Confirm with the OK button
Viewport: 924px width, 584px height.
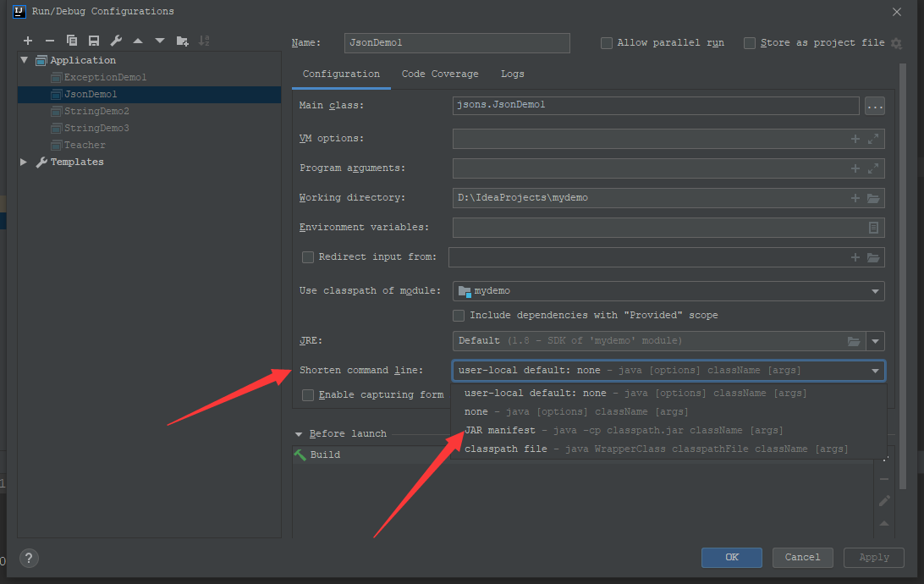coord(731,558)
